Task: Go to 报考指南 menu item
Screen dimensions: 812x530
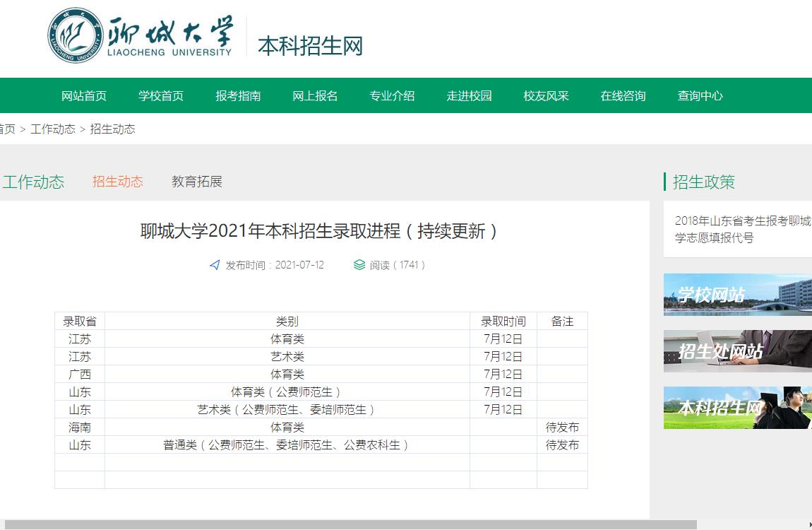Action: [238, 96]
